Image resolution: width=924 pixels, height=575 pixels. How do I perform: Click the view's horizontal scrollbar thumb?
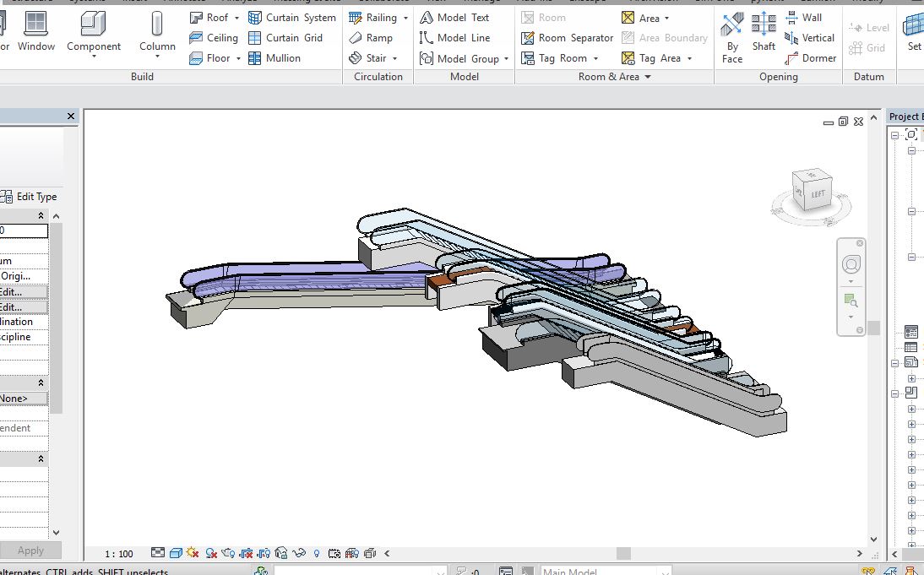[x=623, y=554]
